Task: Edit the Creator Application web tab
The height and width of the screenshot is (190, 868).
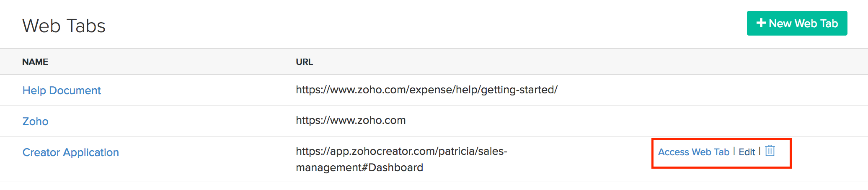Action: 747,152
